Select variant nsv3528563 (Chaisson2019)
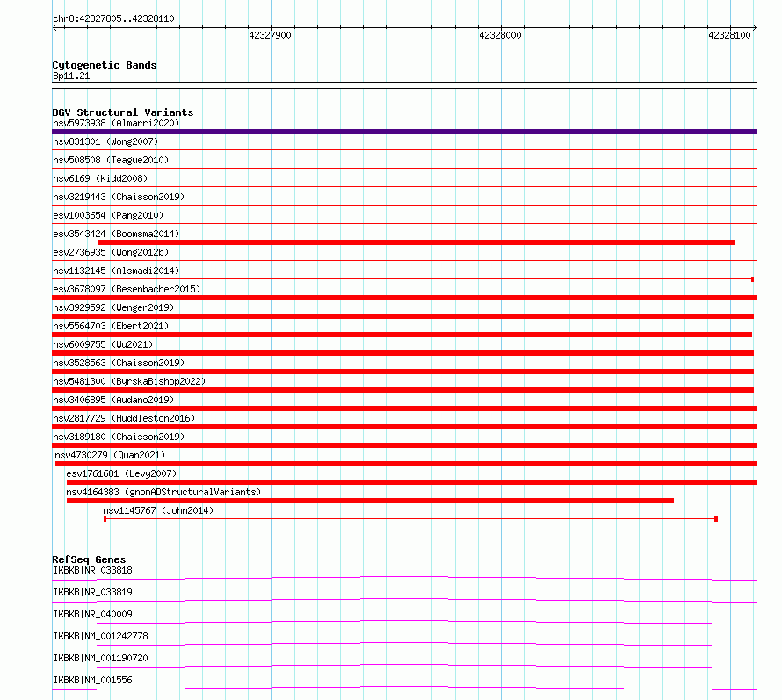782x700 pixels. (x=119, y=363)
